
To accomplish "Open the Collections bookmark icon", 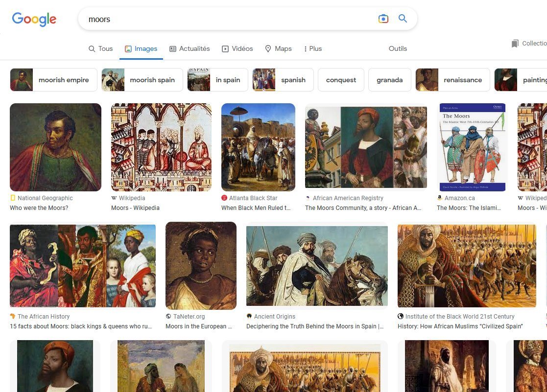I will (515, 44).
